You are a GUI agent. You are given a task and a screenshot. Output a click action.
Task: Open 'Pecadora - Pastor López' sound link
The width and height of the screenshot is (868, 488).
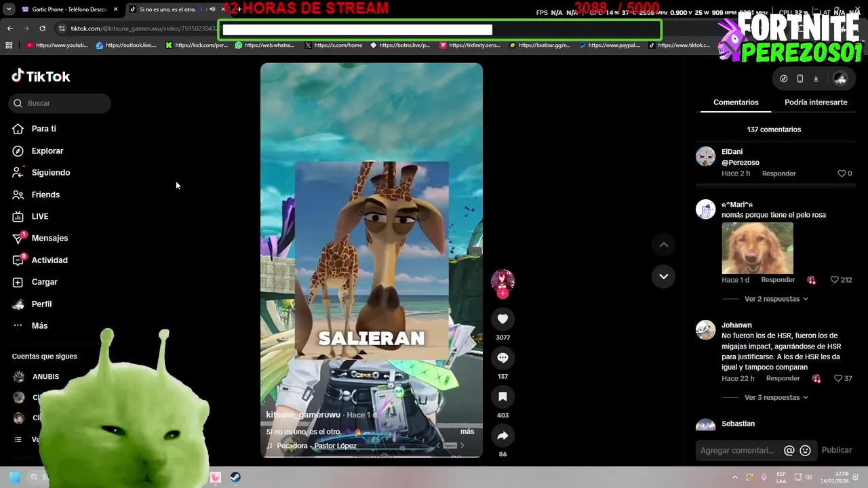(317, 446)
